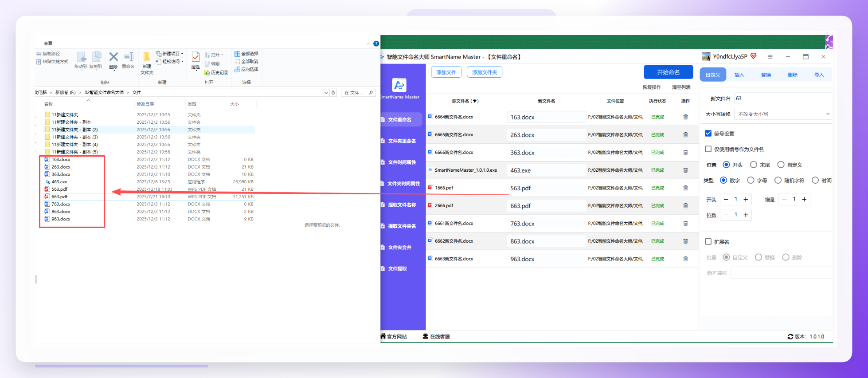Image resolution: width=868 pixels, height=378 pixels.
Task: Click the Explorer help question mark icon
Action: [x=376, y=43]
